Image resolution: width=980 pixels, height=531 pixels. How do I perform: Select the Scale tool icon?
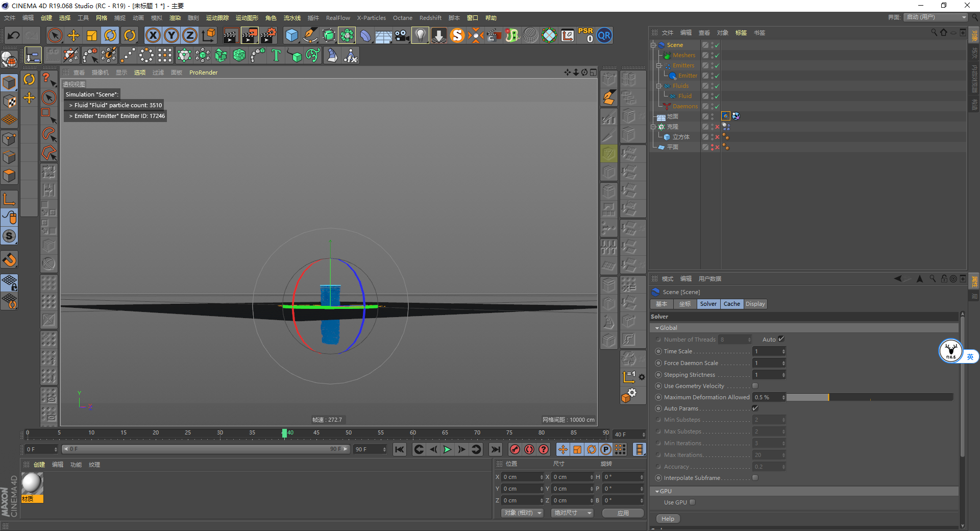coord(92,35)
